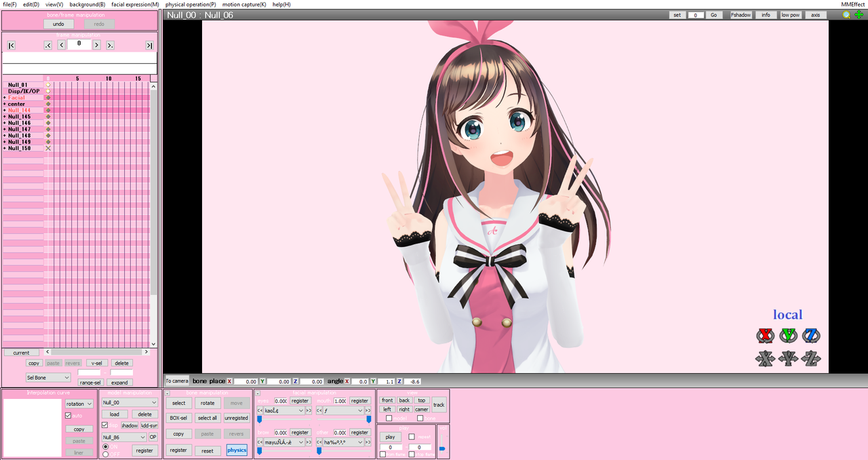Toggle the model disp checkbox
Screen dimensions: 868x460
(105, 425)
